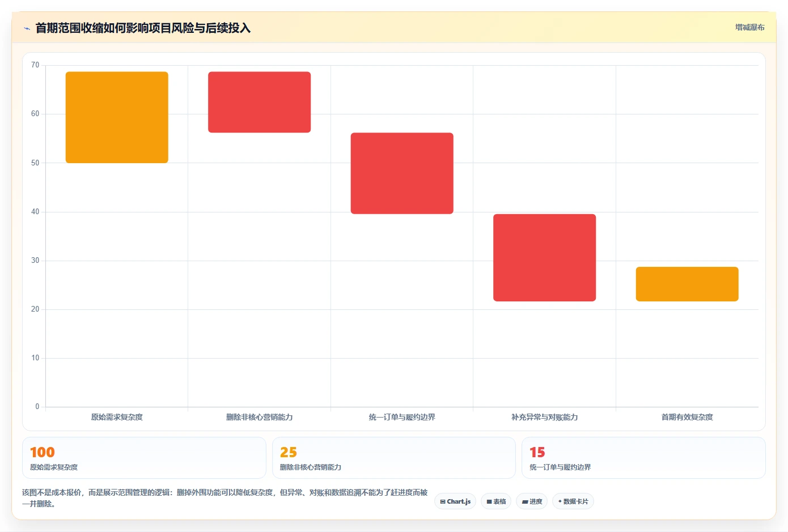Click the y-axis value 70
The width and height of the screenshot is (788, 532).
pos(35,65)
